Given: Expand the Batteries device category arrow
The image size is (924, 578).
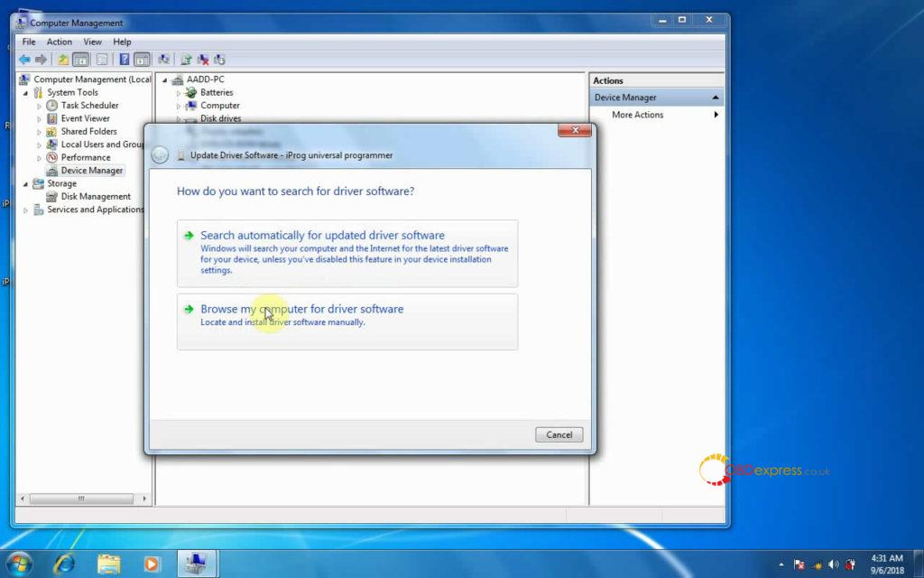Looking at the screenshot, I should 179,93.
